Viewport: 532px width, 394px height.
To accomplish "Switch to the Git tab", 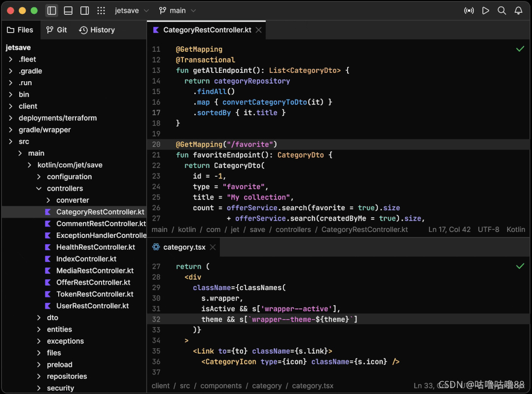I will coord(57,30).
